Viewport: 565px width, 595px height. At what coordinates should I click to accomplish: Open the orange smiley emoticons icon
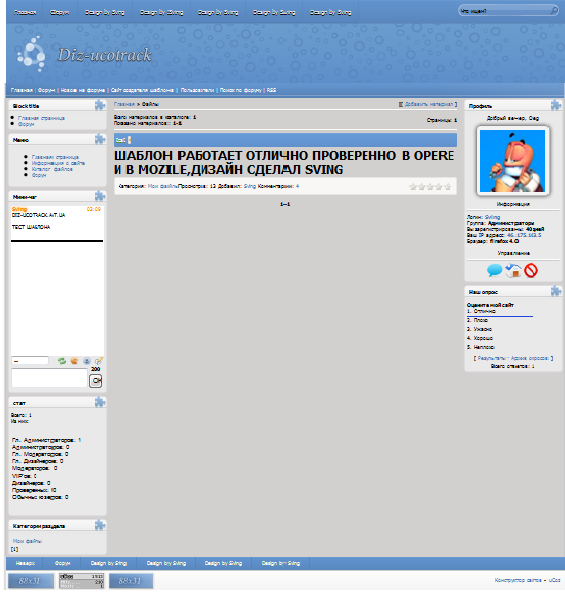tap(74, 361)
